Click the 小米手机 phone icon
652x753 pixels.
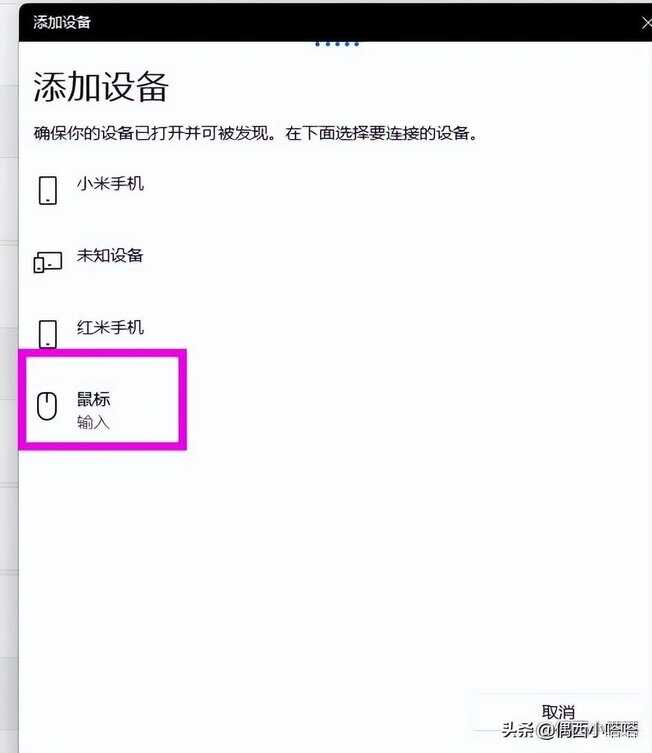(x=48, y=190)
